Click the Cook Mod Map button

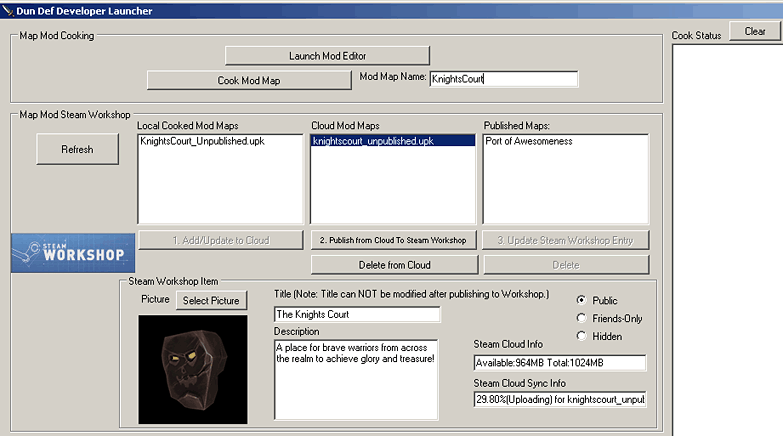coord(249,80)
